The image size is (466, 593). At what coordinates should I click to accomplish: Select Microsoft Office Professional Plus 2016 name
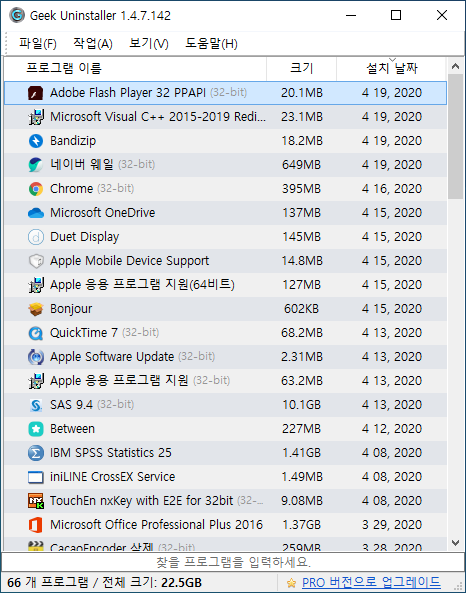156,525
